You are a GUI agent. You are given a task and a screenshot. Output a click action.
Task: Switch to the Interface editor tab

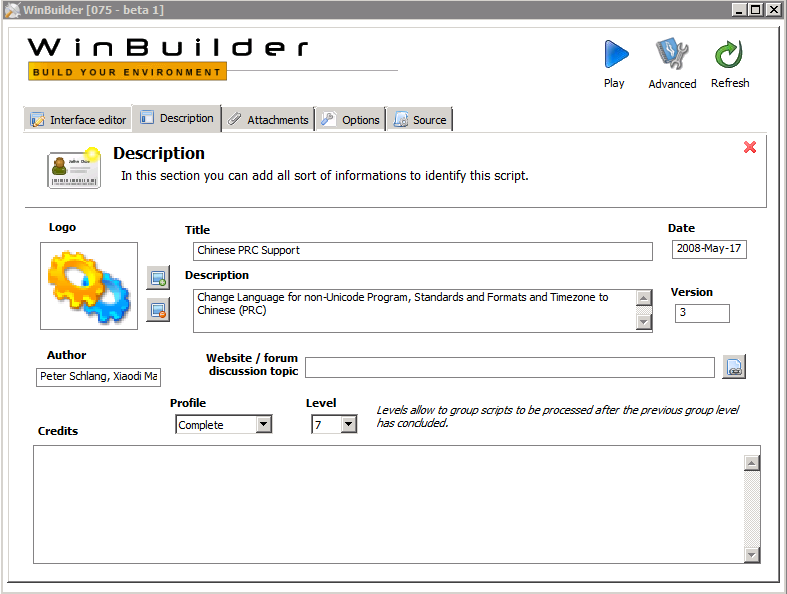(78, 120)
